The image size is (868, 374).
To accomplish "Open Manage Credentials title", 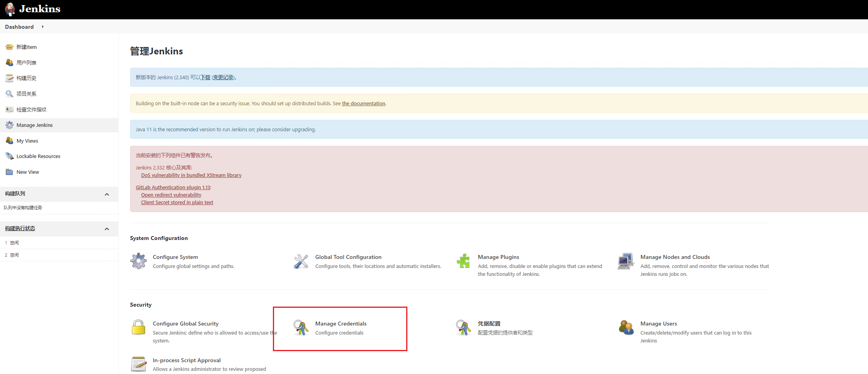I will coord(341,324).
